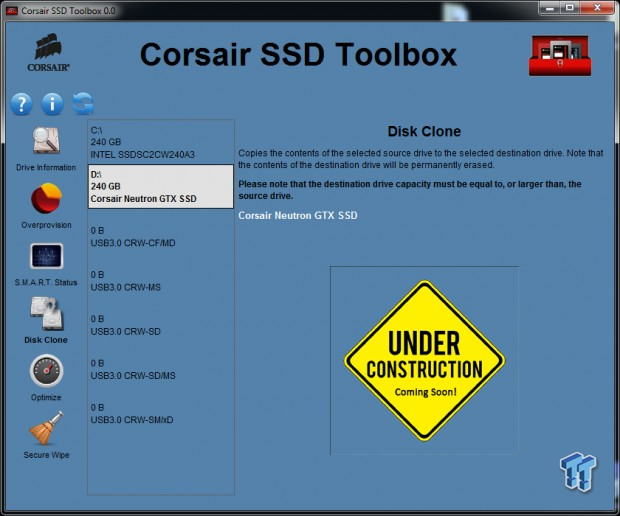Click the Secure Wipe label

(x=46, y=455)
